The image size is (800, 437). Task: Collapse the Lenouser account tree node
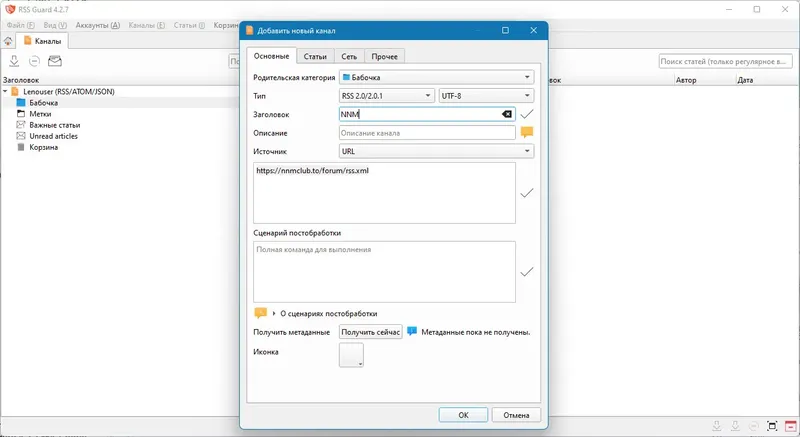[5, 91]
